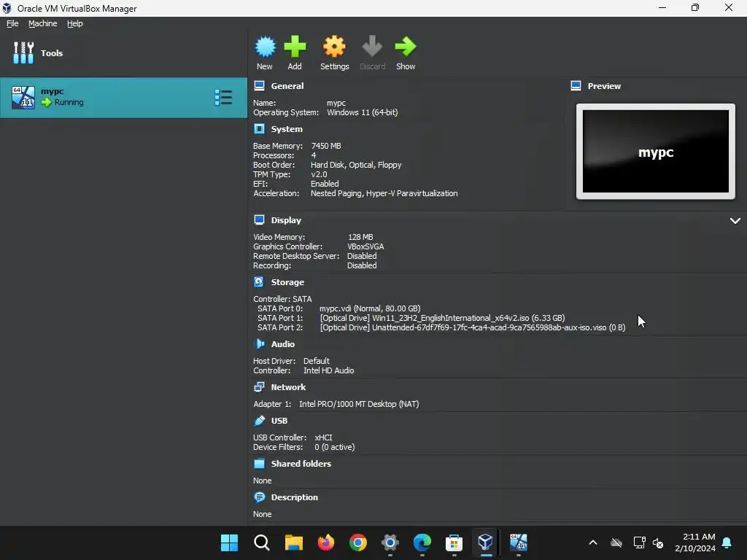Screen dimensions: 747x560
Task: Click the Show green arrow icon
Action: point(406,47)
